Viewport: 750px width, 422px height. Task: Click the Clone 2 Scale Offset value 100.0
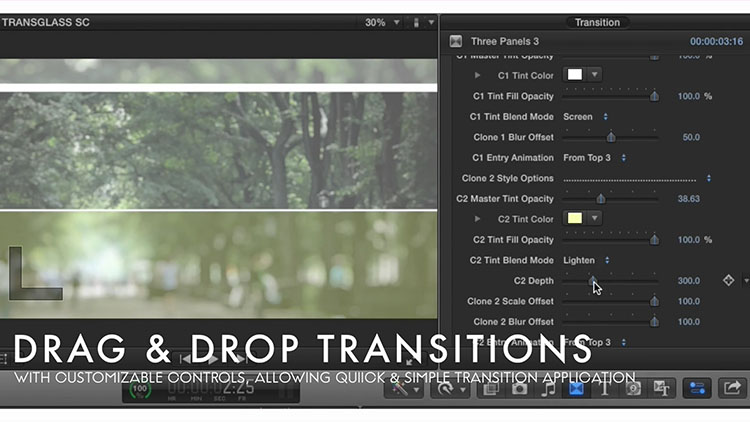[689, 301]
